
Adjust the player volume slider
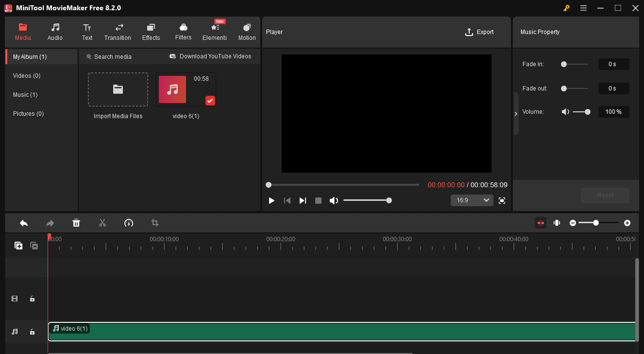click(367, 200)
